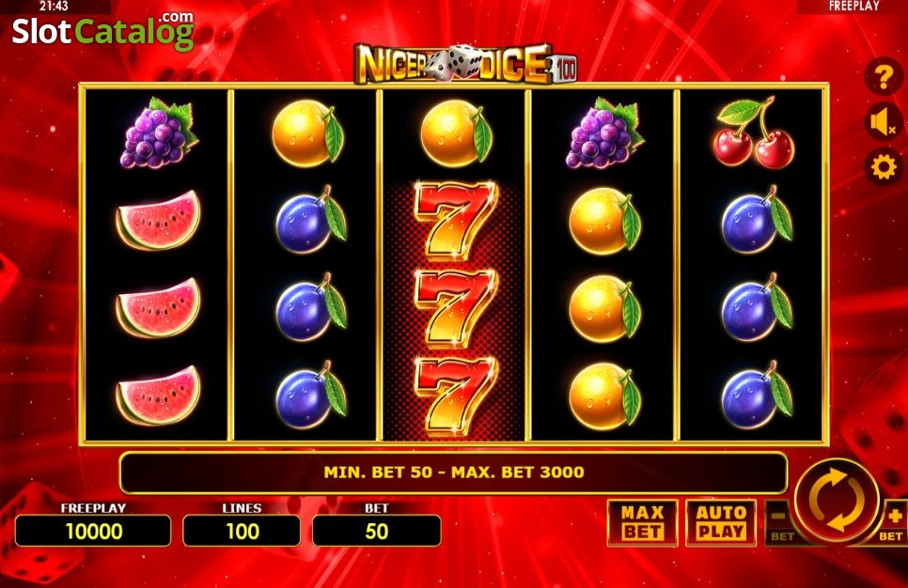Click the SlotCatalog.com logo

point(103,31)
